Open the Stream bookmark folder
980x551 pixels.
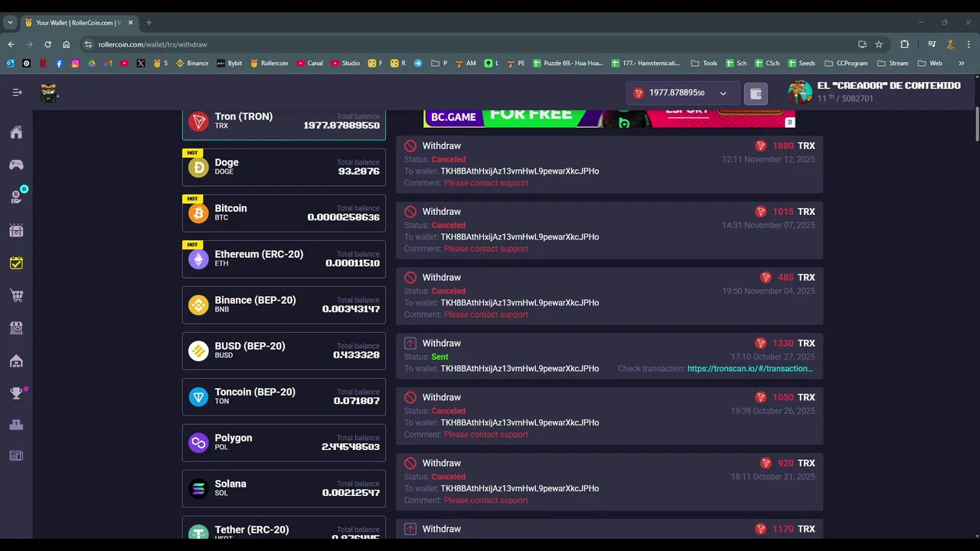click(x=893, y=64)
